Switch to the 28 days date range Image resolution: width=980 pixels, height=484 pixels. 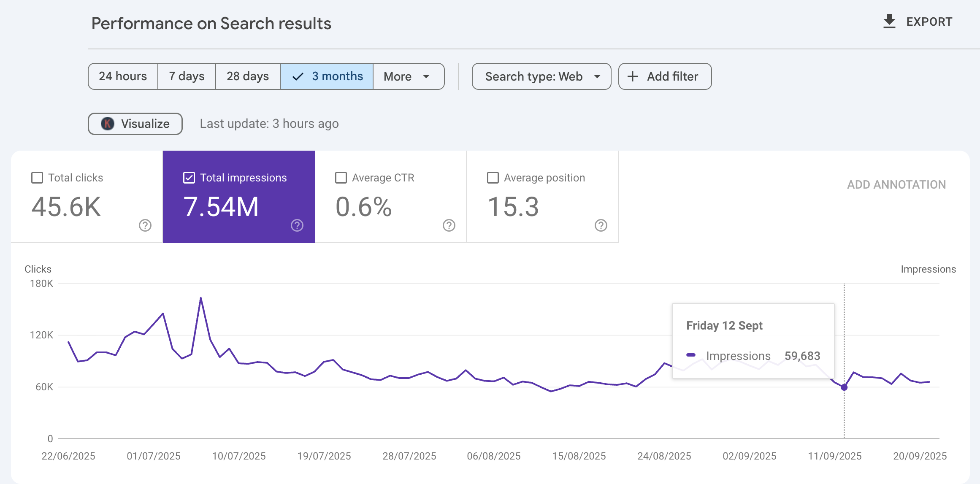[247, 76]
